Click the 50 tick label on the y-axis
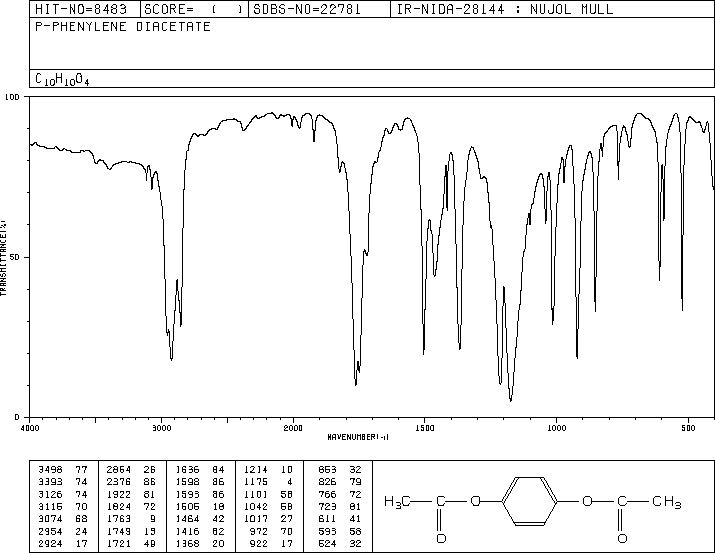The height and width of the screenshot is (553, 715). [15, 257]
